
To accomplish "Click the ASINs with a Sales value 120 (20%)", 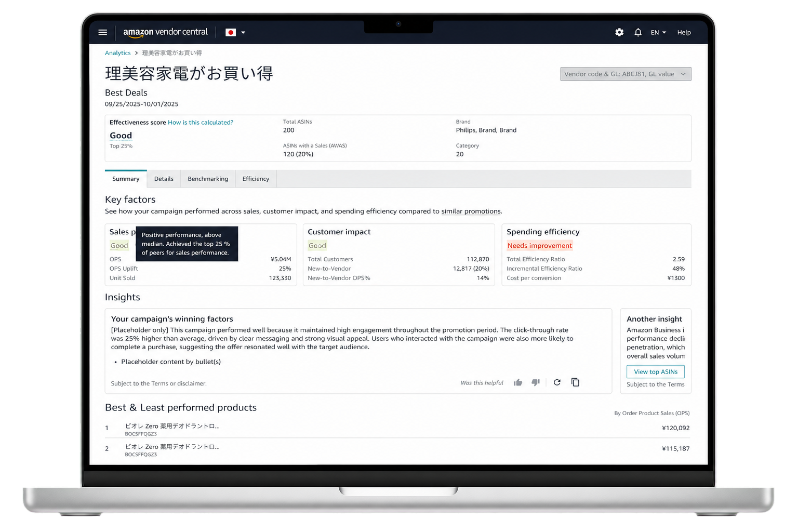I will pyautogui.click(x=298, y=154).
